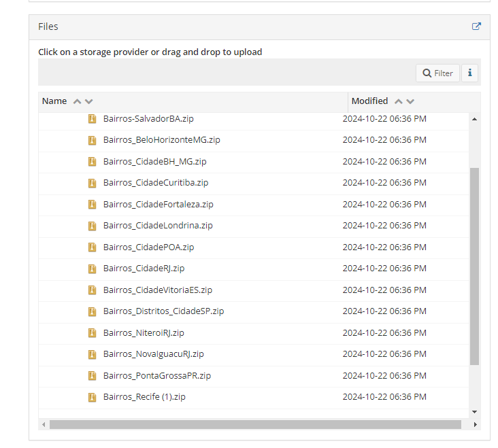Click the horizontal scrollbar left arrow
Screen dimensions: 498x448
44,424
